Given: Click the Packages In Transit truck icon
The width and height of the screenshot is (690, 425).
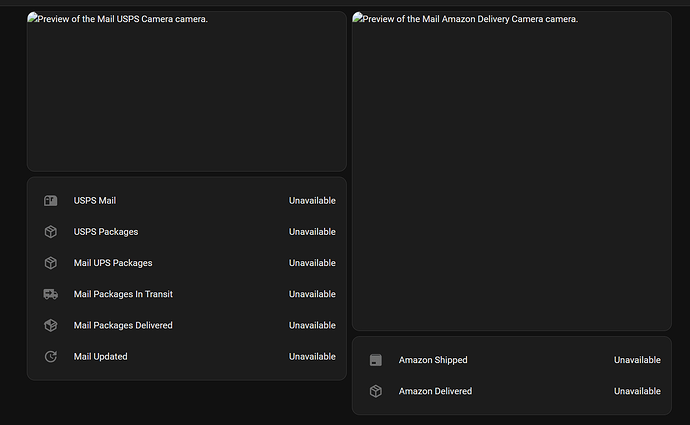Looking at the screenshot, I should [x=51, y=294].
